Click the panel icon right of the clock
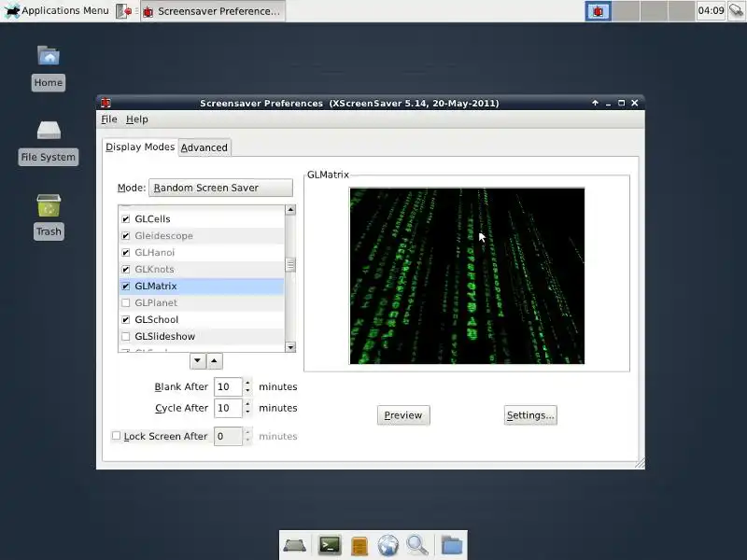The image size is (747, 560). (x=737, y=11)
